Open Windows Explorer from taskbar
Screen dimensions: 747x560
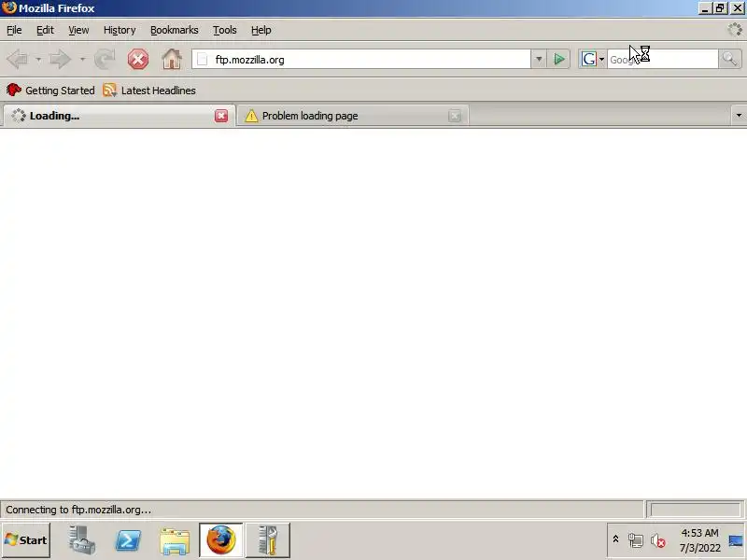[x=175, y=540]
